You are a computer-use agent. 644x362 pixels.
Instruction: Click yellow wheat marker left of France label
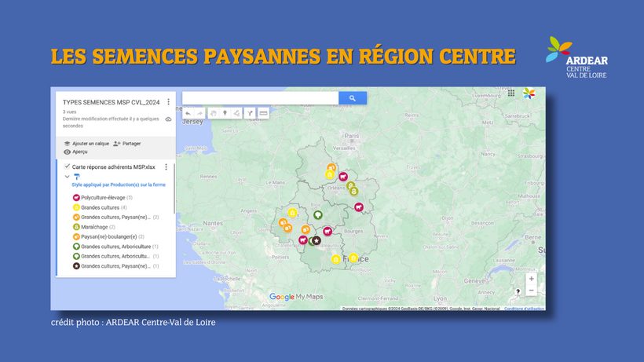pyautogui.click(x=336, y=259)
